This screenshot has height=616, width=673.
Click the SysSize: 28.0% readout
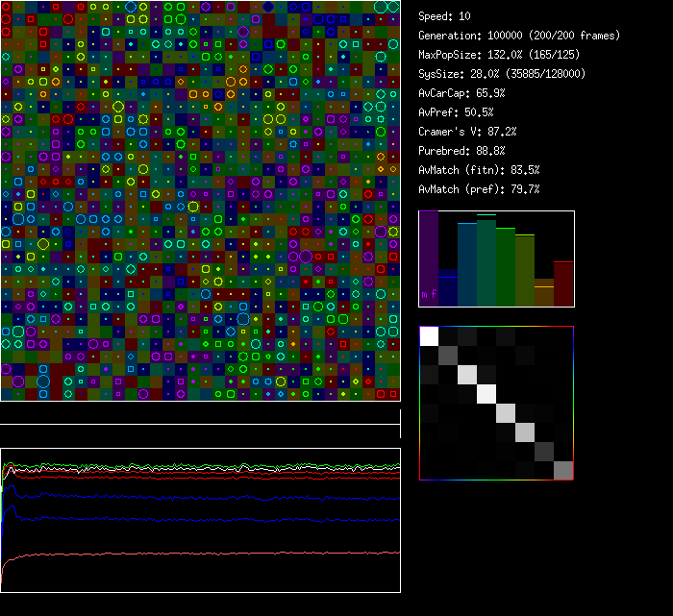point(502,74)
